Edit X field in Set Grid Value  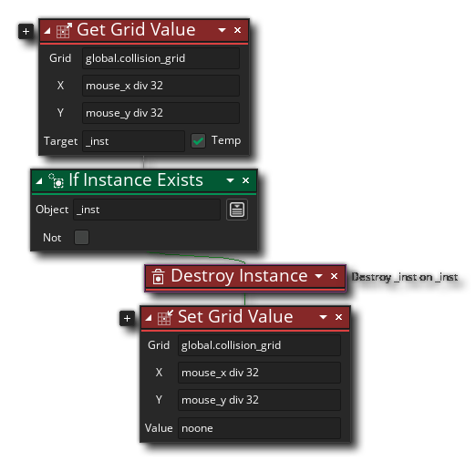pyautogui.click(x=259, y=373)
